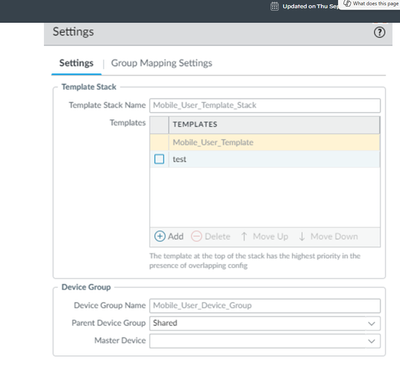
Task: Click the calendar icon beside Updated on
Action: point(274,6)
